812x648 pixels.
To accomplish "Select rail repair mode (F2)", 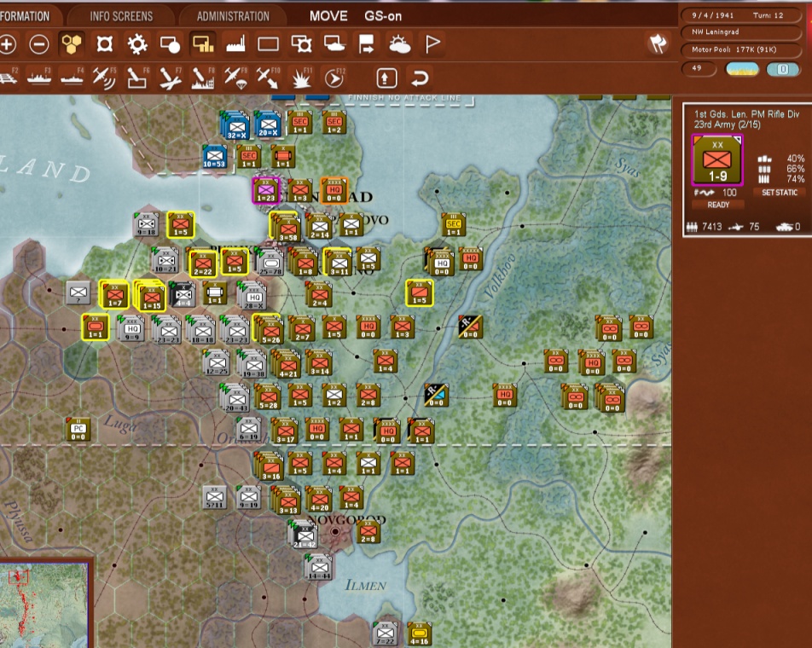I will 7,78.
